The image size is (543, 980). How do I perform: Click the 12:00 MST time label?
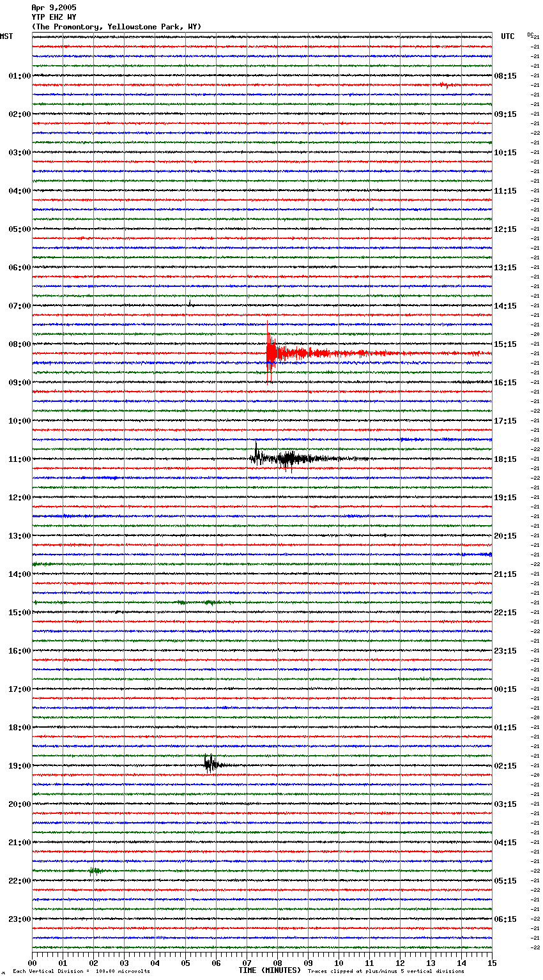pyautogui.click(x=19, y=498)
